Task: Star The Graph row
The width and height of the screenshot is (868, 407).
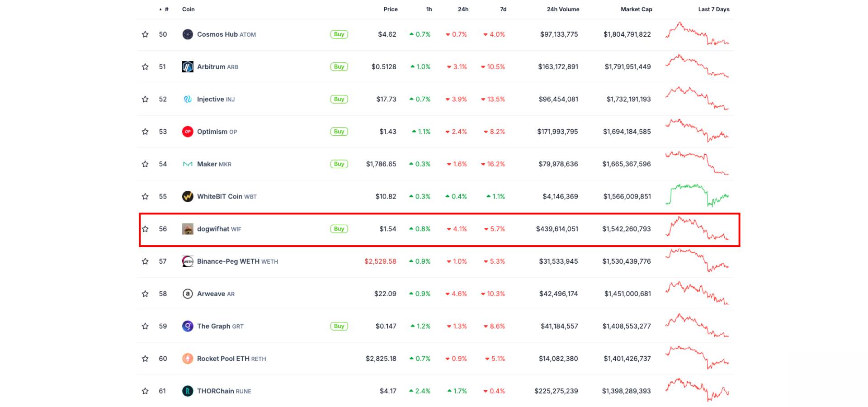Action: (145, 326)
